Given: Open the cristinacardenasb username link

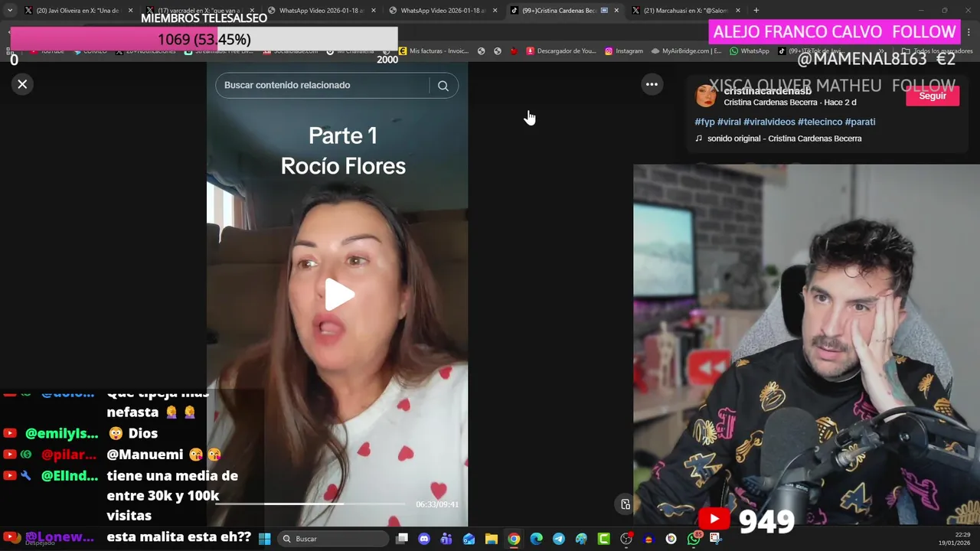Looking at the screenshot, I should pos(767,92).
